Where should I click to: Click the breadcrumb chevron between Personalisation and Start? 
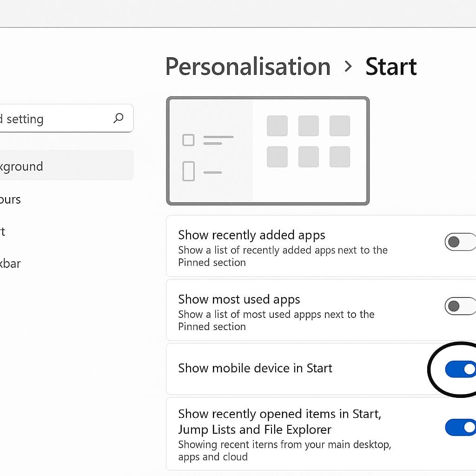tap(348, 66)
